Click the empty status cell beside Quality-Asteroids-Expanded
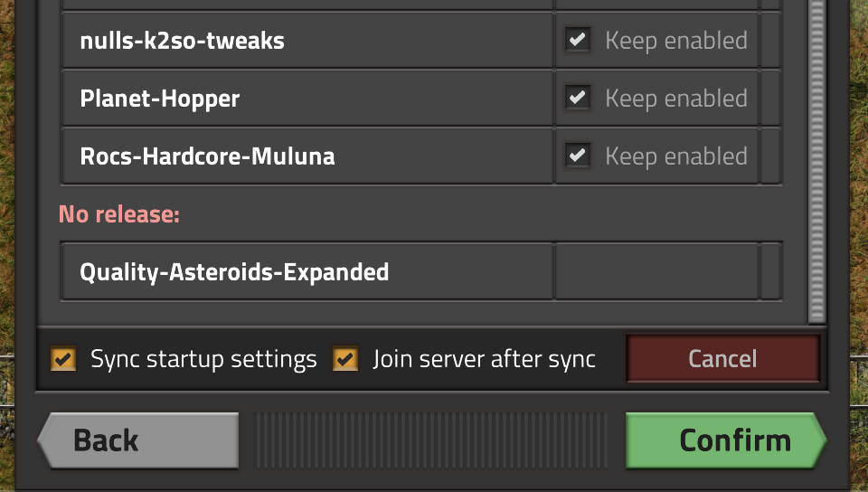Image resolution: width=868 pixels, height=492 pixels. [x=656, y=271]
